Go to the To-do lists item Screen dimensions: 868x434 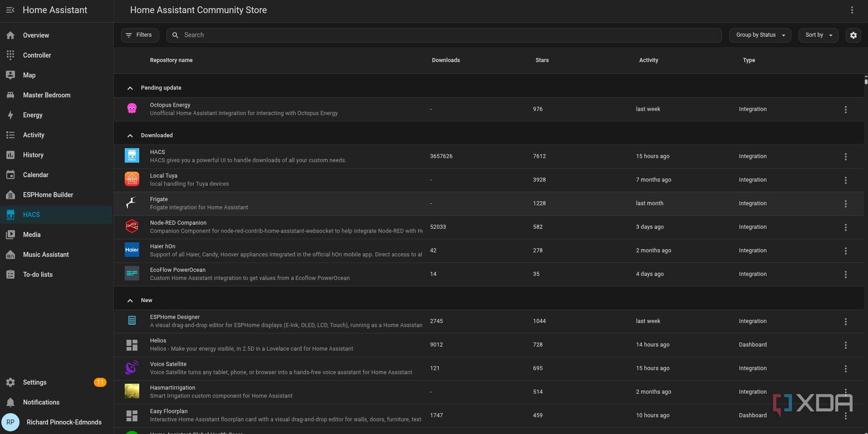pos(56,275)
